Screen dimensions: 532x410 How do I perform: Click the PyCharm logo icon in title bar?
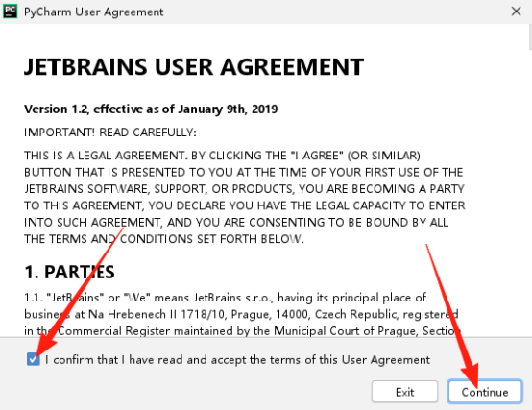[11, 12]
